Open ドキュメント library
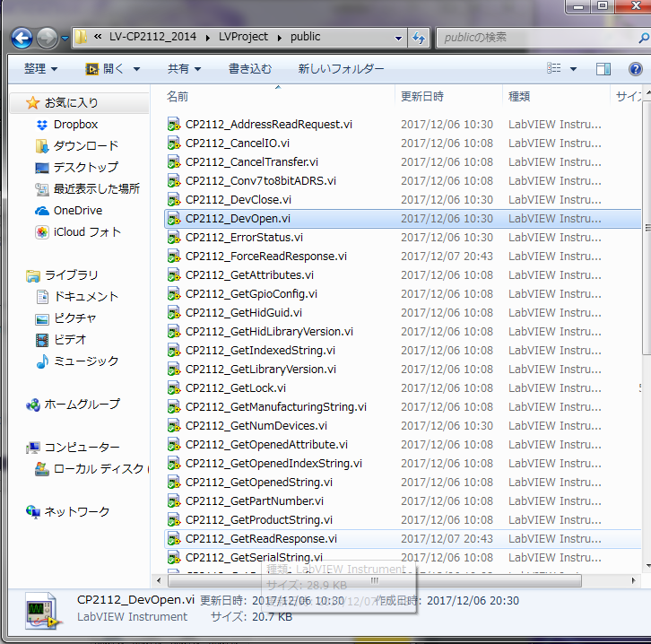651x644 pixels. pos(86,297)
